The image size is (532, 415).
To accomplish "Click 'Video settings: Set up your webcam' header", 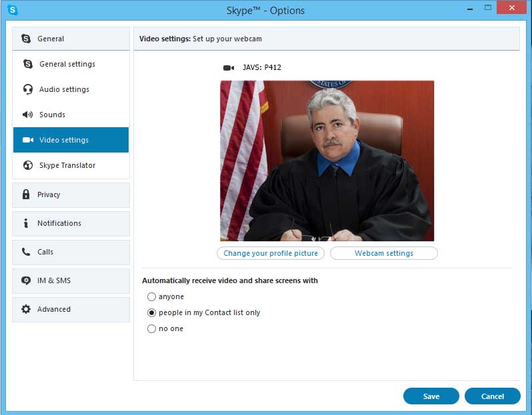I will click(x=201, y=39).
